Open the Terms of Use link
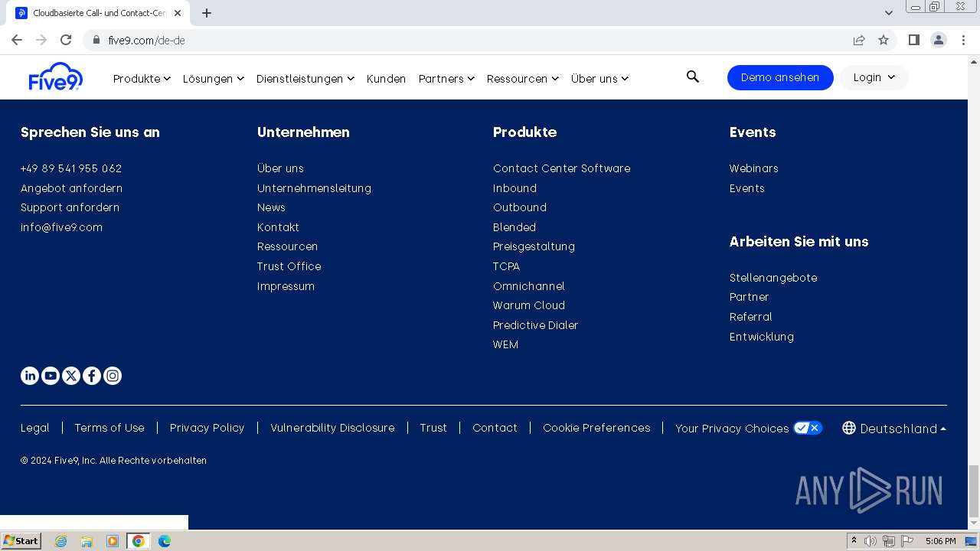Image resolution: width=980 pixels, height=551 pixels. coord(109,428)
